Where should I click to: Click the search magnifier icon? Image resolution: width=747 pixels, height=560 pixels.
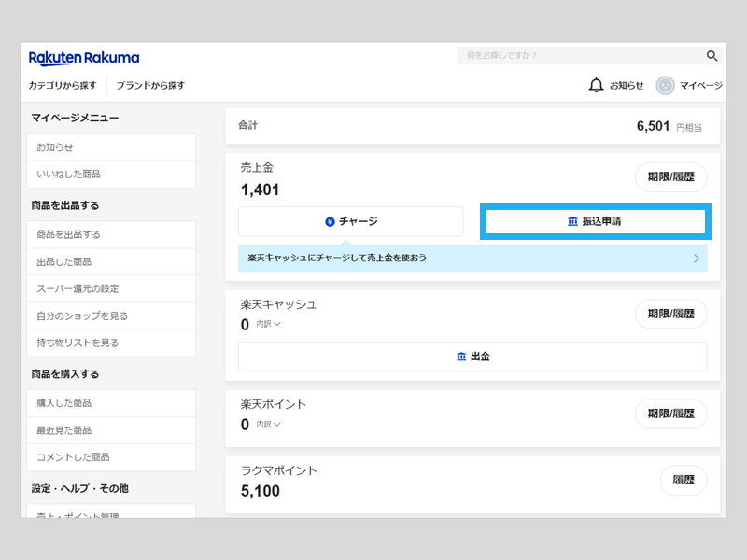click(712, 56)
